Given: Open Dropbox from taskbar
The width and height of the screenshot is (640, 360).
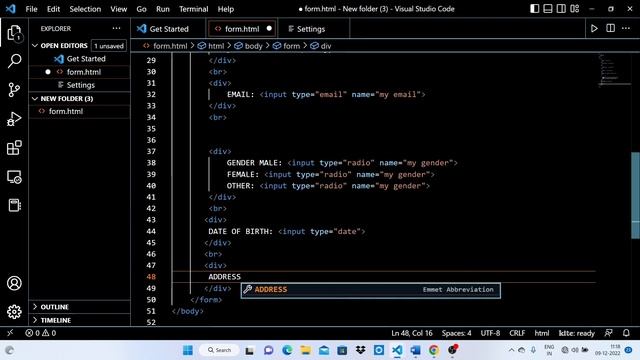Looking at the screenshot, I should pos(360,350).
